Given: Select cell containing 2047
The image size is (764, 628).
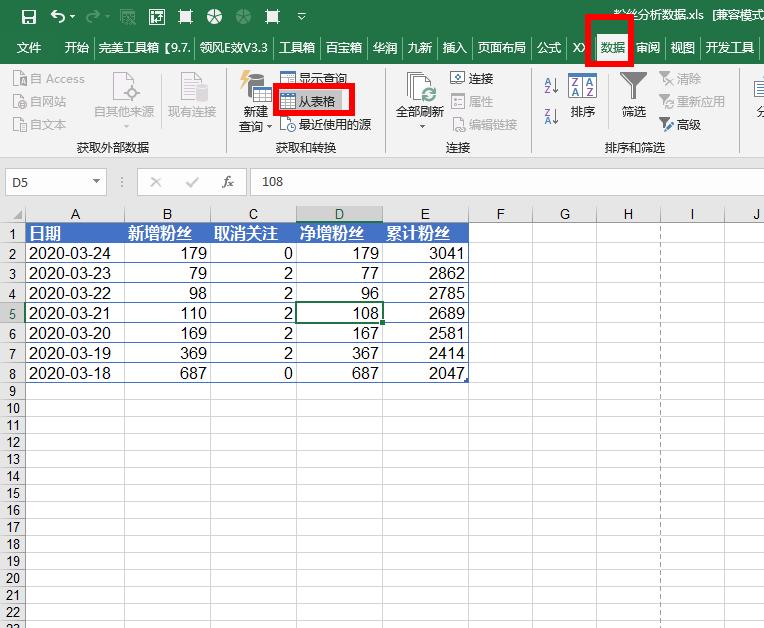Looking at the screenshot, I should point(425,373).
